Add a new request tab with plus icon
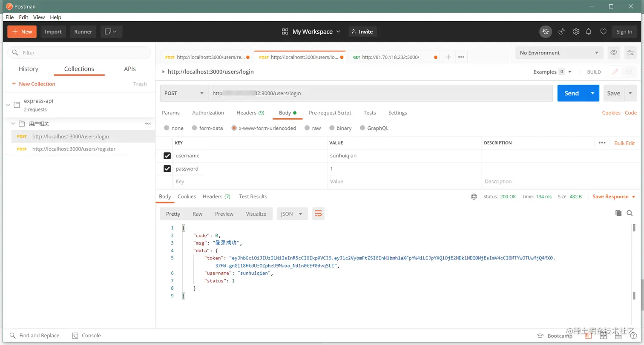The image size is (644, 345). pyautogui.click(x=448, y=57)
